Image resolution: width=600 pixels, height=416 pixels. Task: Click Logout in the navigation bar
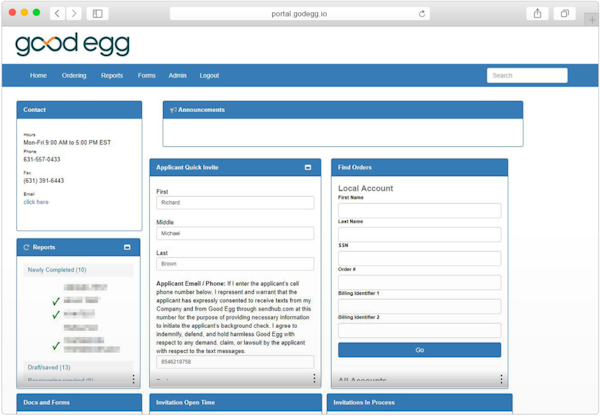coord(209,75)
